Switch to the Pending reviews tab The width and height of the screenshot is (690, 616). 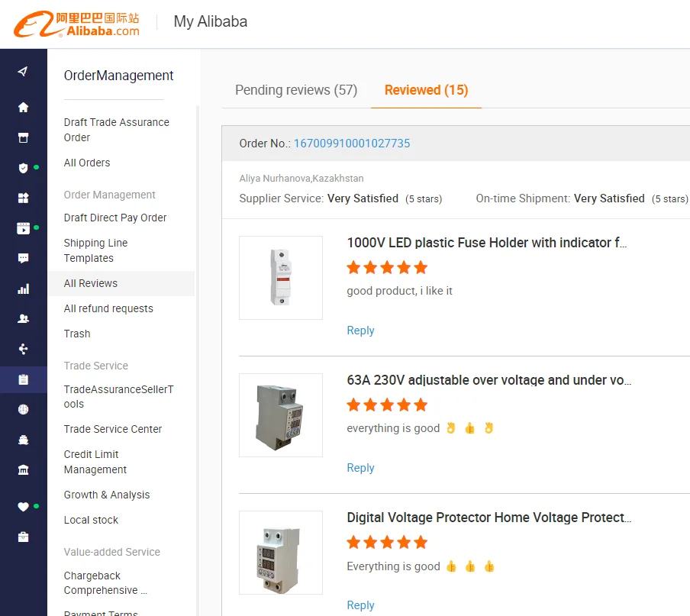(x=295, y=90)
